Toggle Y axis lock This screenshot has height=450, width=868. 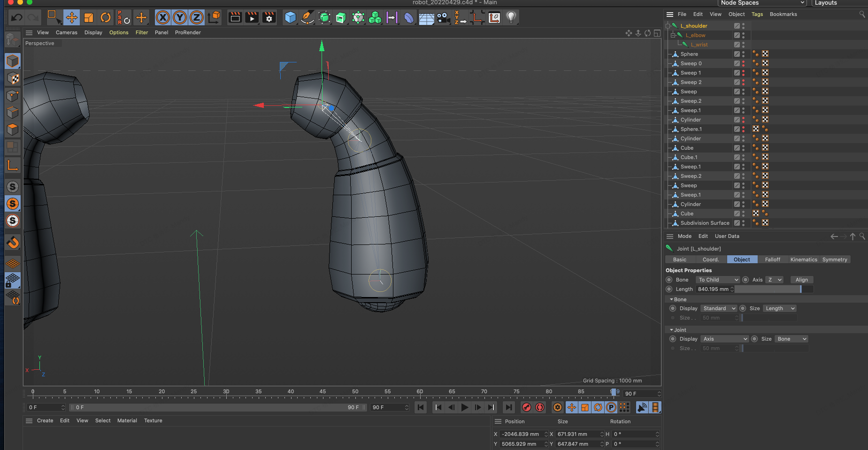click(180, 18)
